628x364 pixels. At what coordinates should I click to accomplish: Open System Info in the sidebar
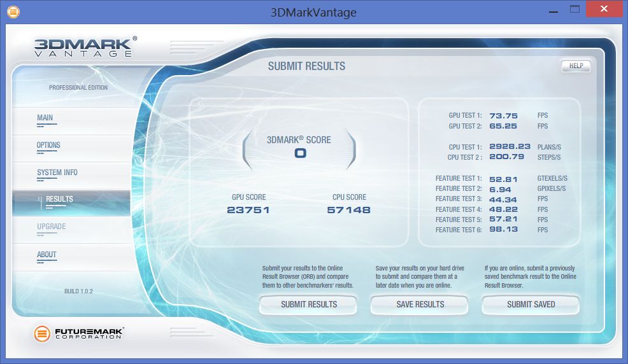pos(57,172)
